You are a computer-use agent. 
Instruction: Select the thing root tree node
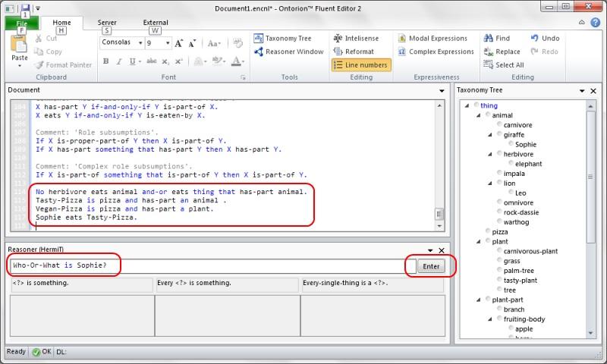pos(489,105)
